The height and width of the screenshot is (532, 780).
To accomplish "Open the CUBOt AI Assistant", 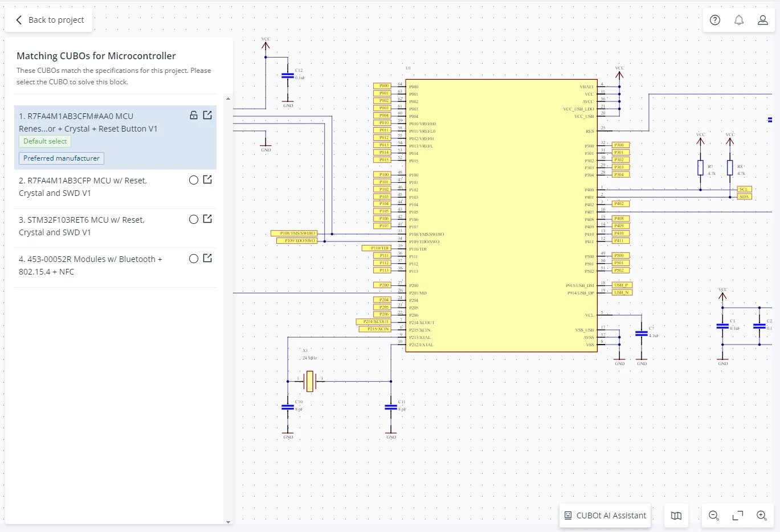I will tap(605, 515).
